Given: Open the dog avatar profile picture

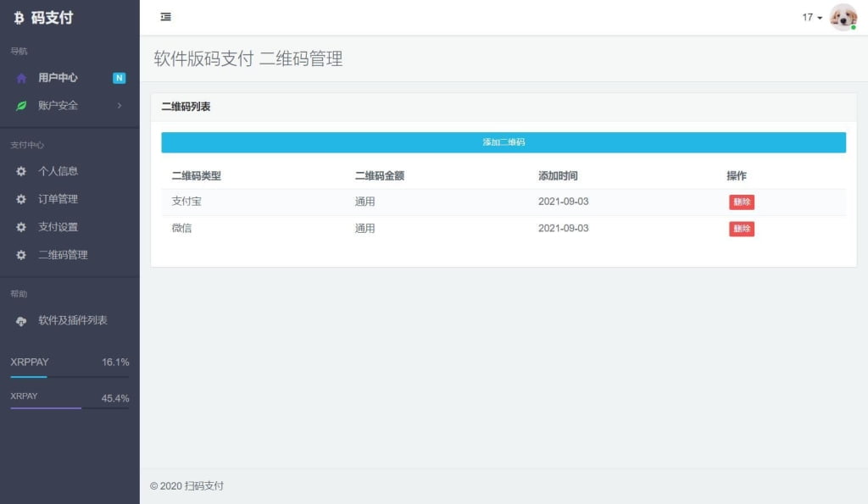Looking at the screenshot, I should point(843,17).
